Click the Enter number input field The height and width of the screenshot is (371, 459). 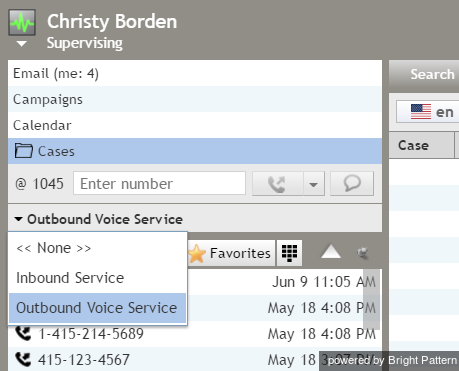(159, 183)
